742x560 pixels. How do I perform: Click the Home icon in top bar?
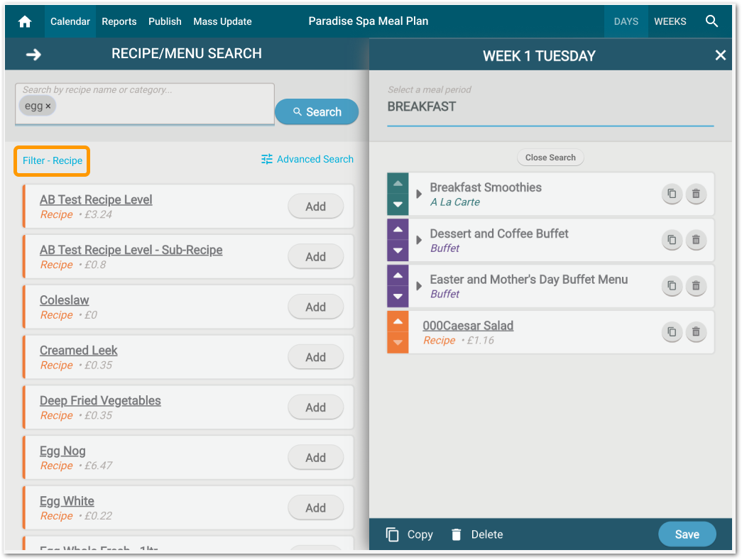[25, 21]
